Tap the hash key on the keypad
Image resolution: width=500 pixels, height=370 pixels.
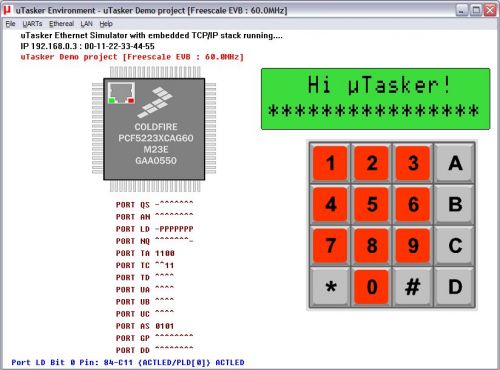point(413,287)
